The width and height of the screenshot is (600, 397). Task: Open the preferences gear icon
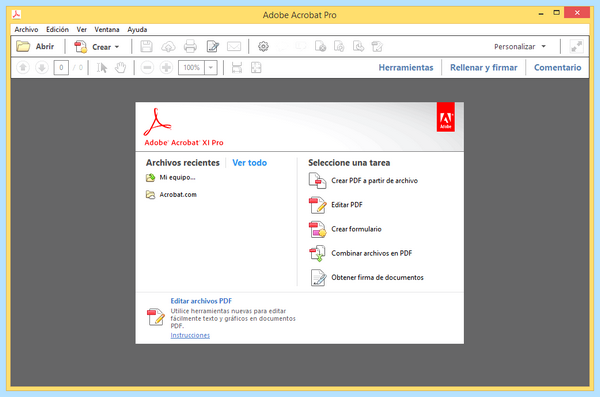[x=263, y=47]
